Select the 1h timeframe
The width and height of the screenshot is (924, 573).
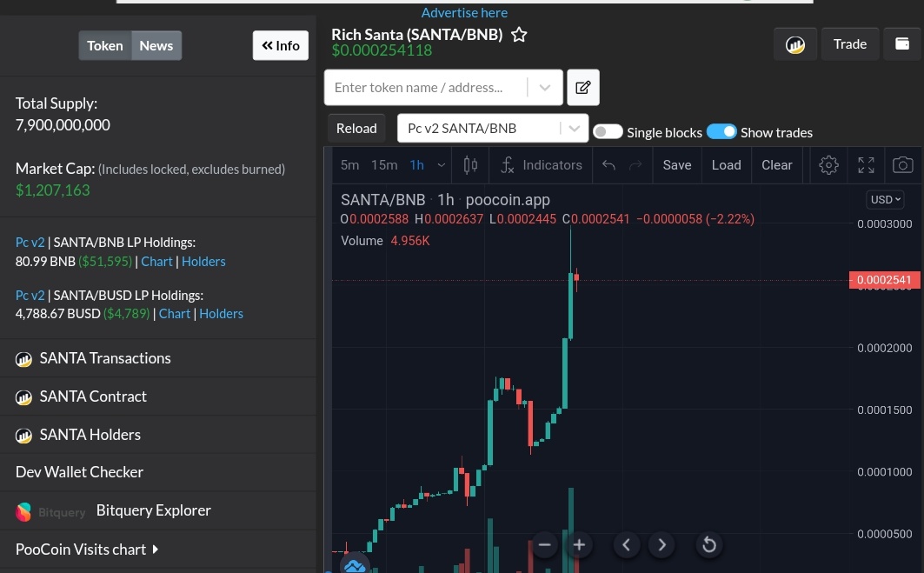(416, 165)
